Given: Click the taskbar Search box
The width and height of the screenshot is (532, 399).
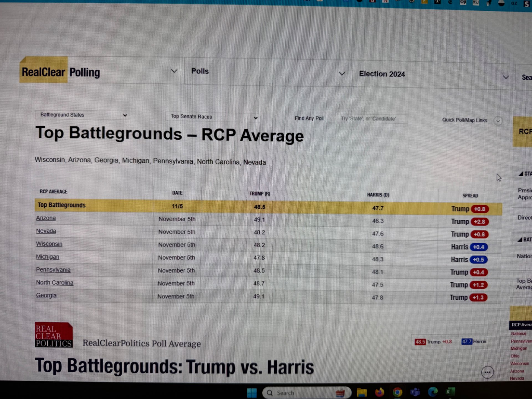Looking at the screenshot, I should click(x=307, y=393).
